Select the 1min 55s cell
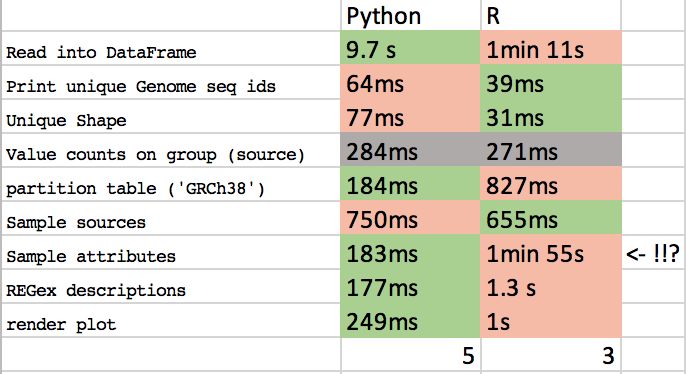This screenshot has width=686, height=374. pyautogui.click(x=550, y=252)
